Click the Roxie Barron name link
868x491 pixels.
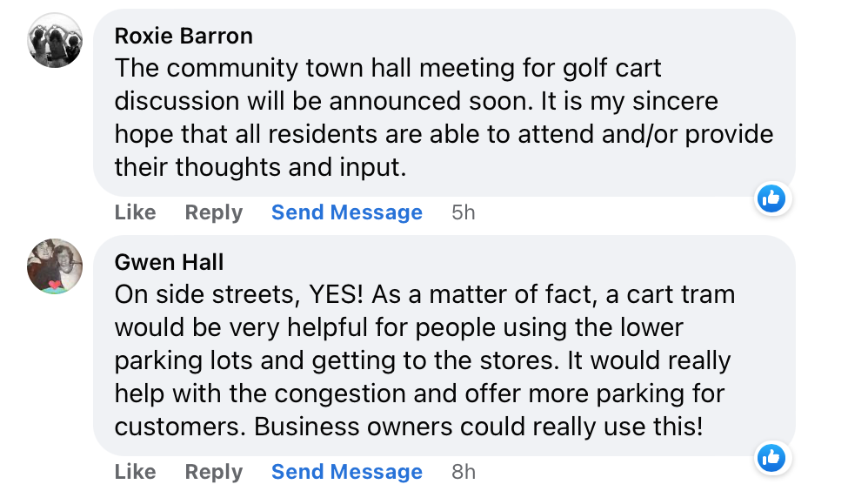184,36
